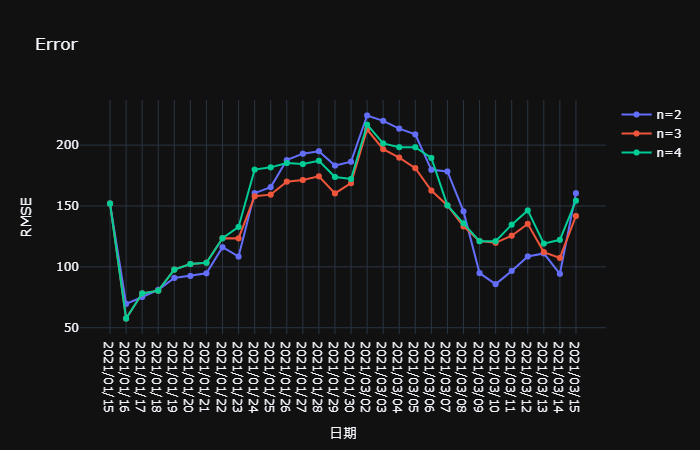Click the 50 y-axis tick label
This screenshot has height=450, width=700.
[x=71, y=327]
